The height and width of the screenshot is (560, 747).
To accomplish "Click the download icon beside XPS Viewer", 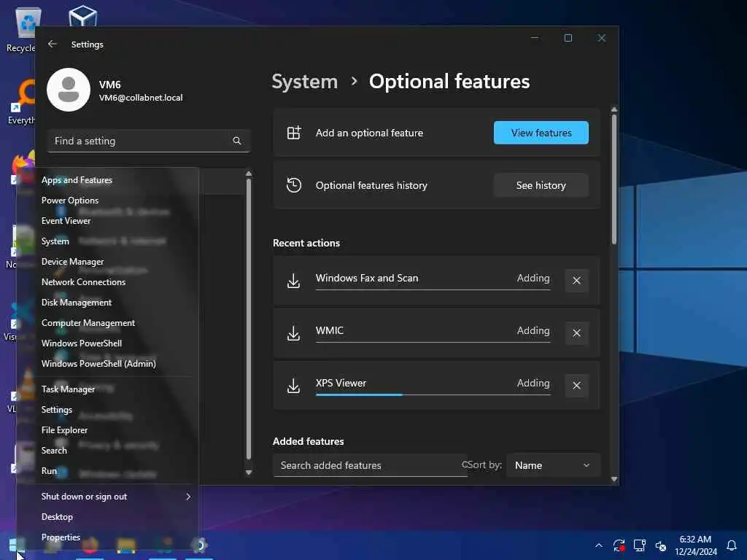I will (x=294, y=386).
